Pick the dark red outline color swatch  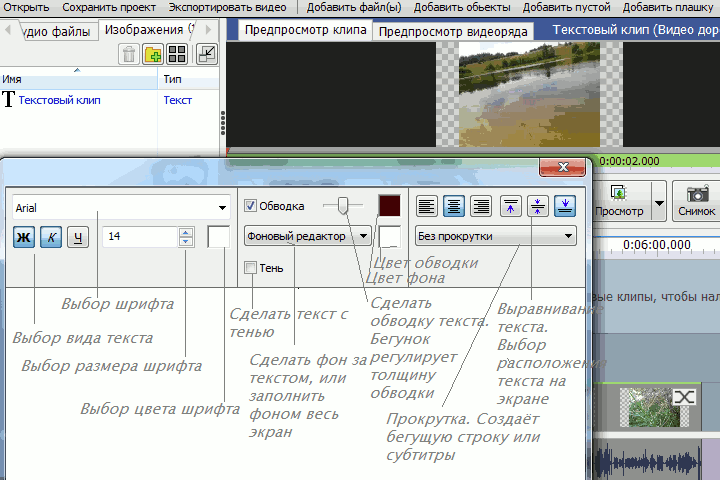(389, 206)
